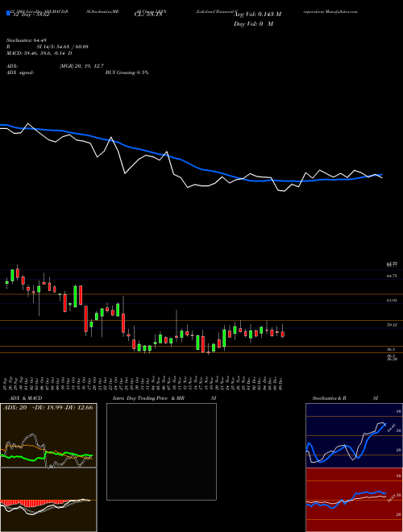
Task: Click the 64.75 price axis label
Action: click(392, 276)
